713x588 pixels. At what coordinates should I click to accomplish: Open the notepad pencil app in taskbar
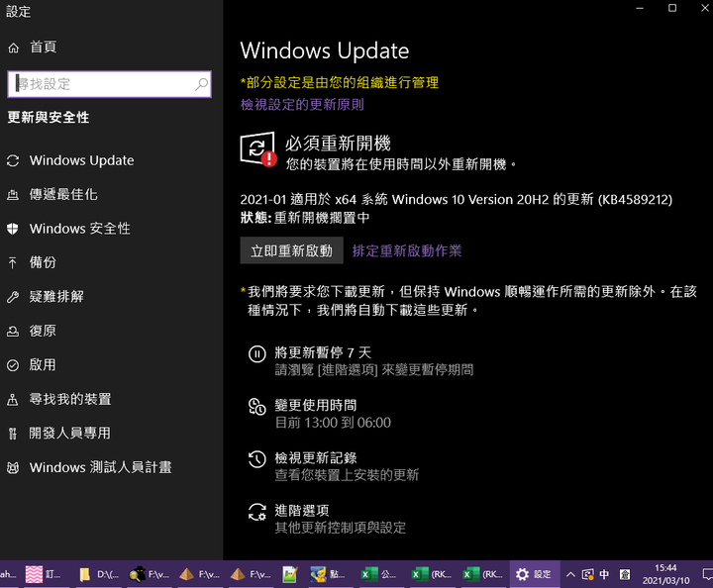[x=289, y=574]
